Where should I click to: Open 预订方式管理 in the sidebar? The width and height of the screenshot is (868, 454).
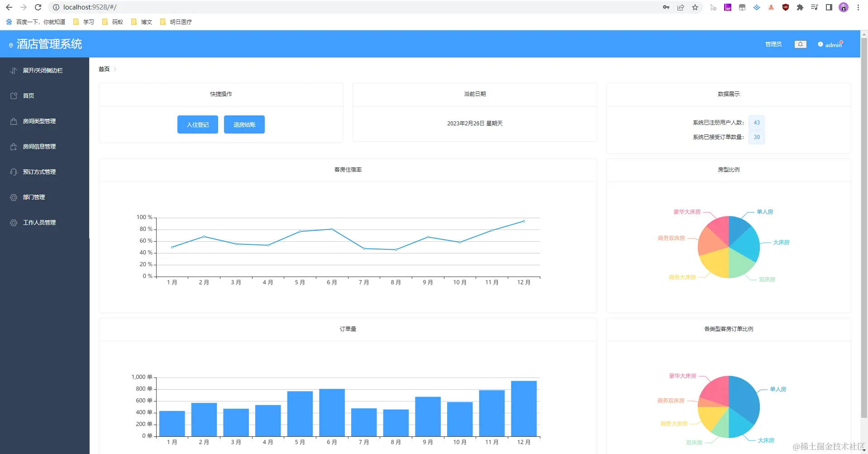(44, 172)
